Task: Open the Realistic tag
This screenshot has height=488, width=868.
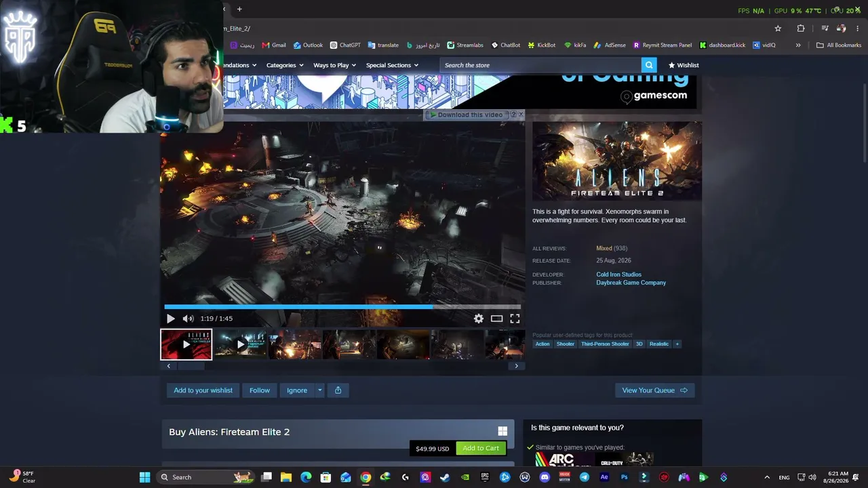Action: (659, 344)
